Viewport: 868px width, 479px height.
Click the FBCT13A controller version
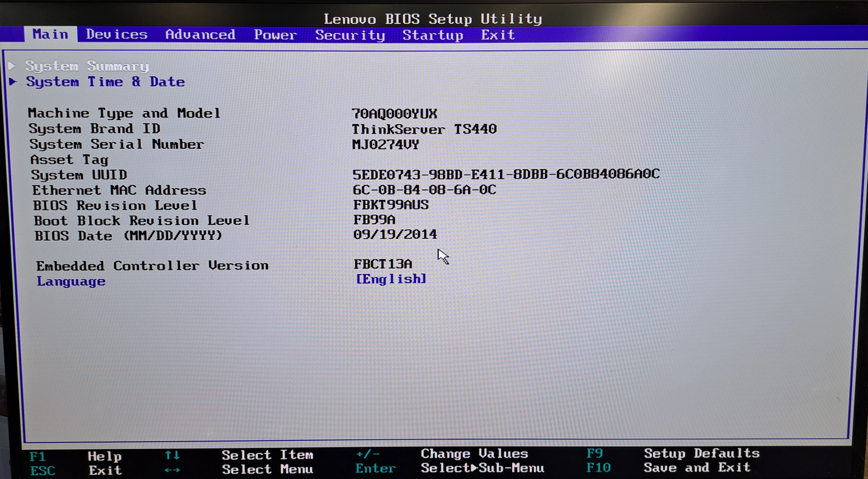click(383, 264)
